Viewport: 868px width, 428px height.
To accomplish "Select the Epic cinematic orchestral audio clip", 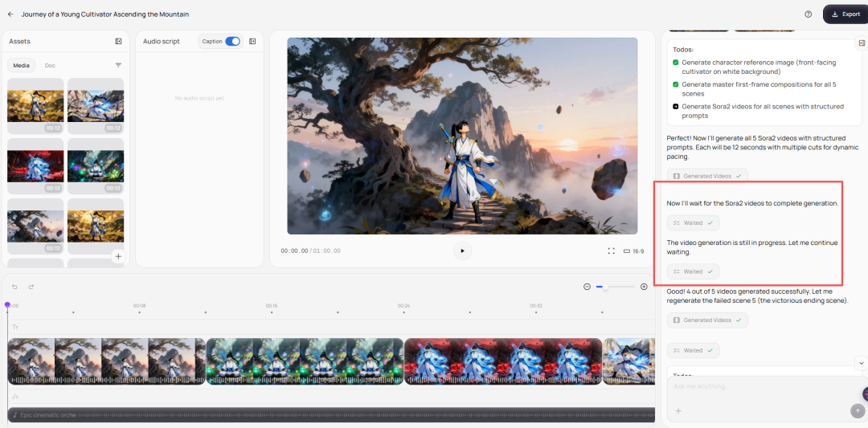I will [331, 414].
